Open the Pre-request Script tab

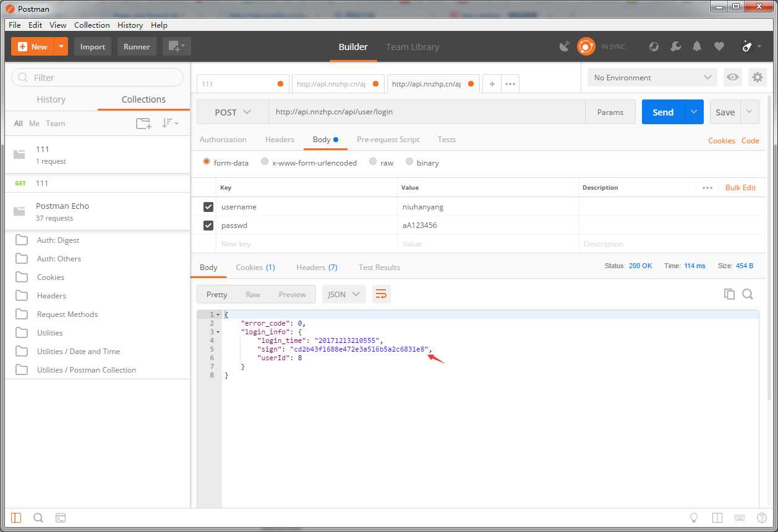point(388,140)
